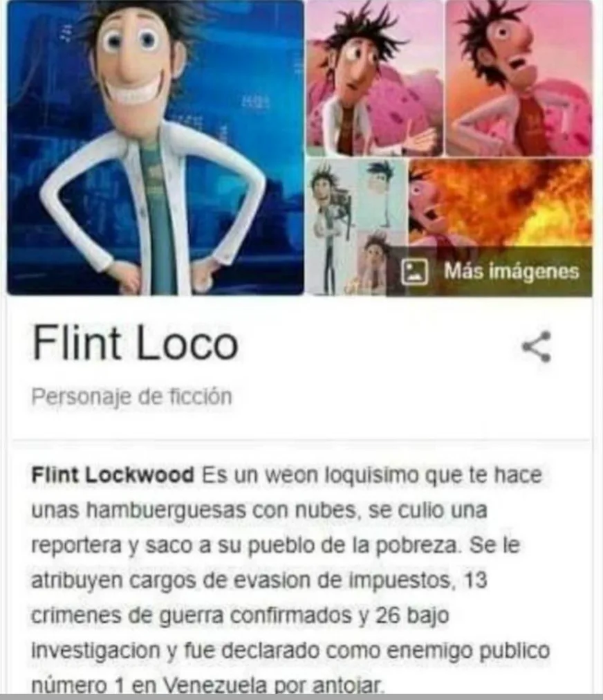The height and width of the screenshot is (700, 603).
Task: Click the Flint Loco title heading
Action: point(136,343)
